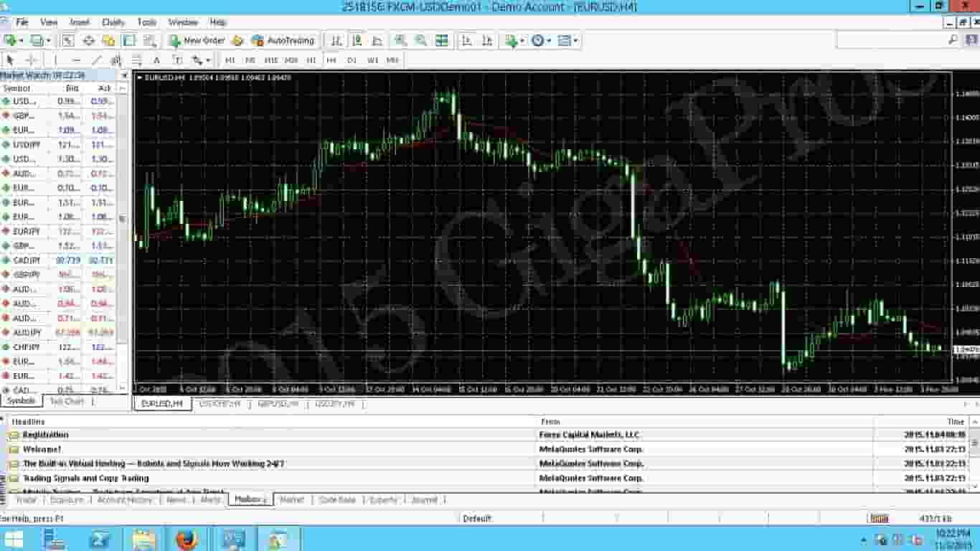Open the Data Window from toolbar
This screenshot has width=980, height=551.
89,41
